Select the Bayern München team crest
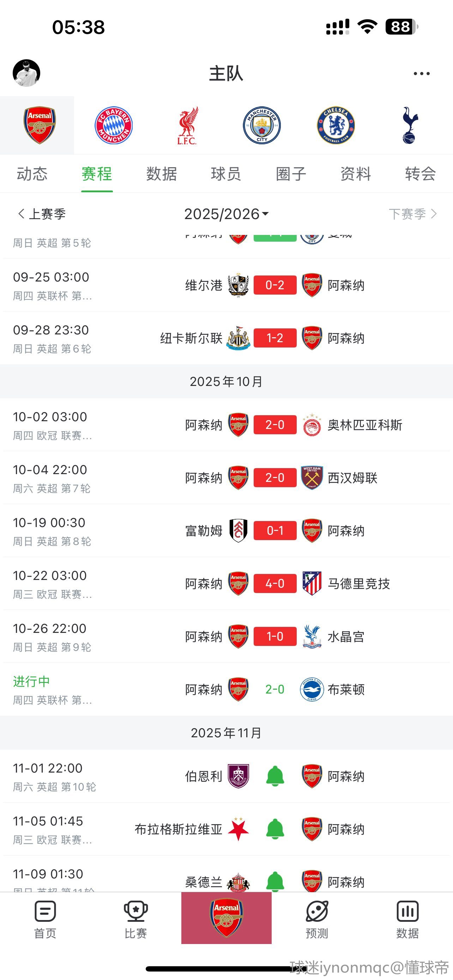This screenshot has height=980, width=453. click(113, 125)
